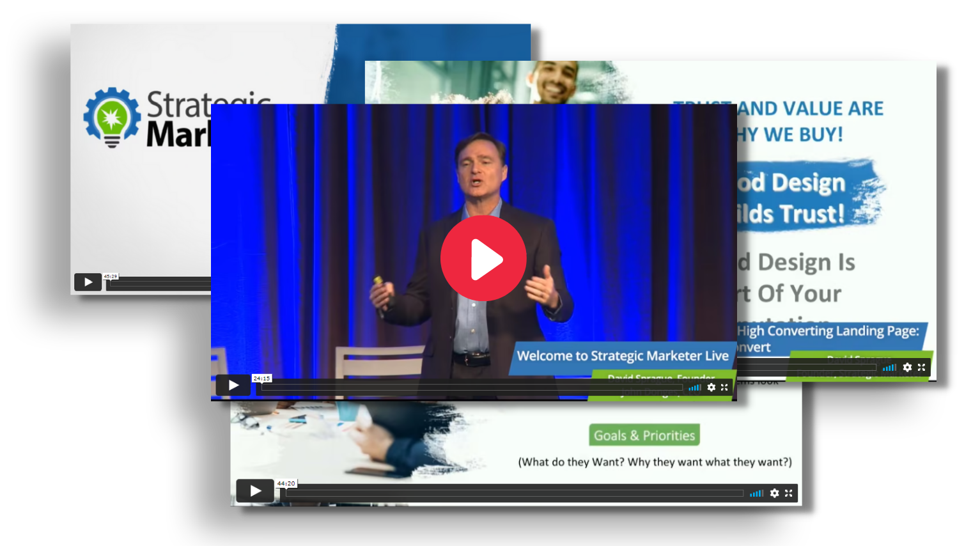Click the 'What do they Want?' text line

(x=655, y=462)
